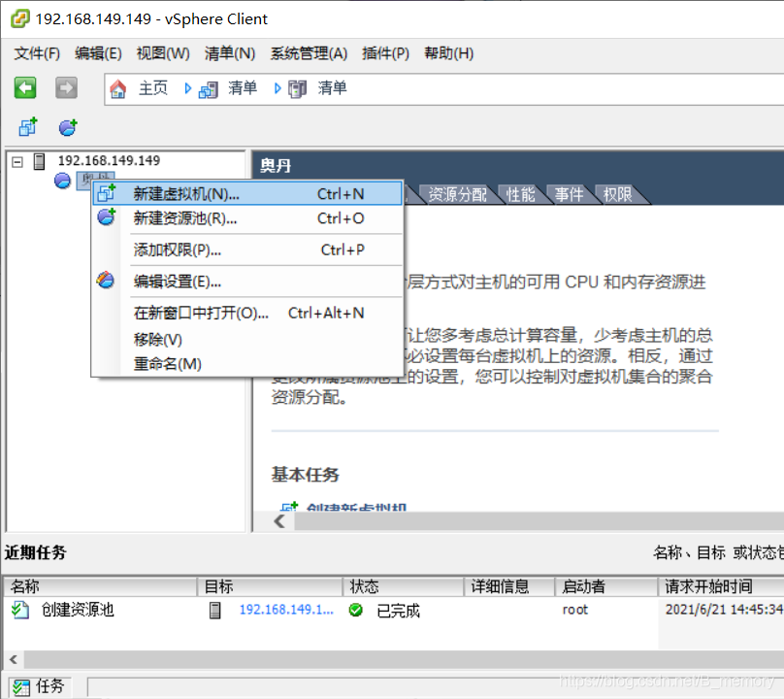Image resolution: width=784 pixels, height=699 pixels.
Task: Switch to the 权限 tab
Action: tap(617, 194)
